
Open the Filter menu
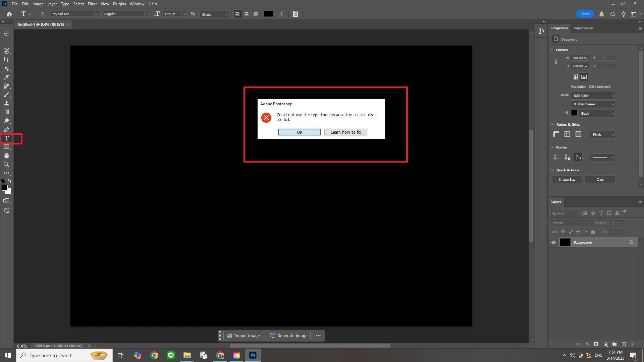coord(92,4)
